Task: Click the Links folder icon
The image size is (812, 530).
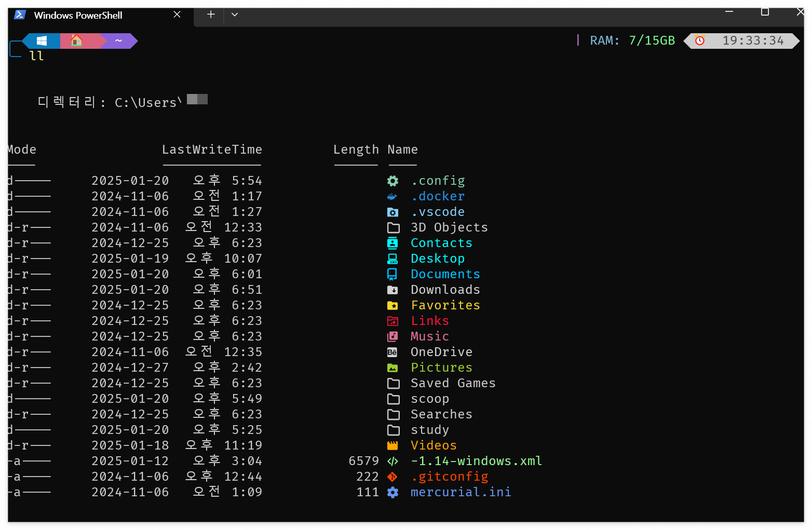Action: (x=393, y=321)
